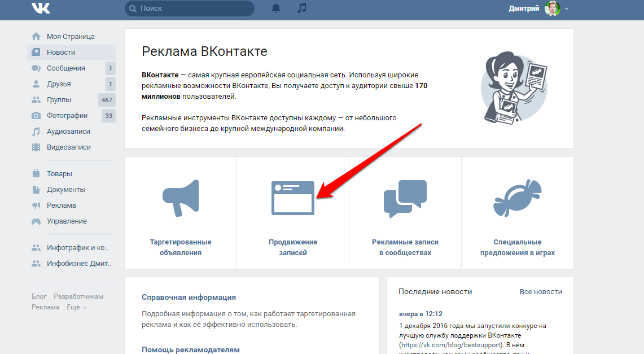644x354 pixels.
Task: Click the Продвижение записей window icon
Action: tap(293, 198)
